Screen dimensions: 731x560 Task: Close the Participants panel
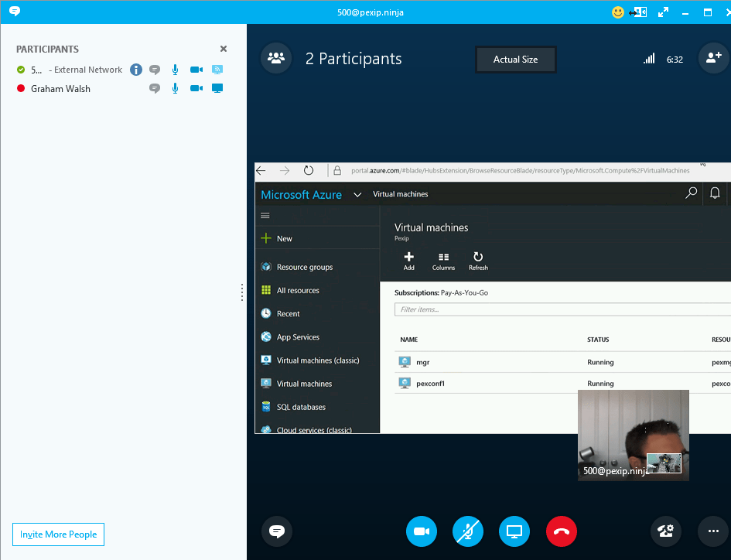[x=224, y=49]
